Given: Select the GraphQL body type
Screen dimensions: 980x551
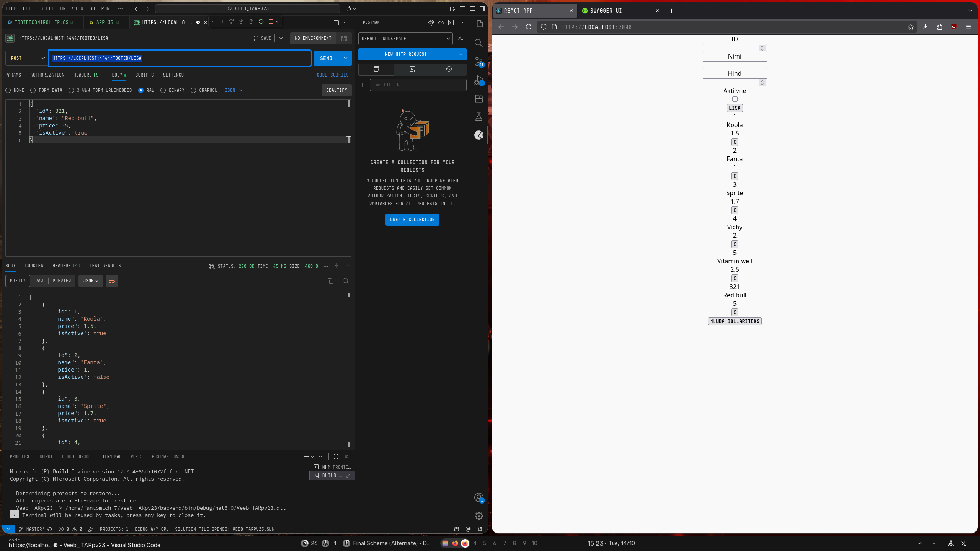Looking at the screenshot, I should coord(193,90).
